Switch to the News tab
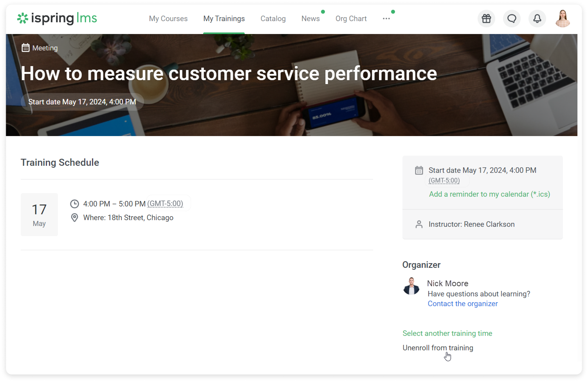 [310, 19]
